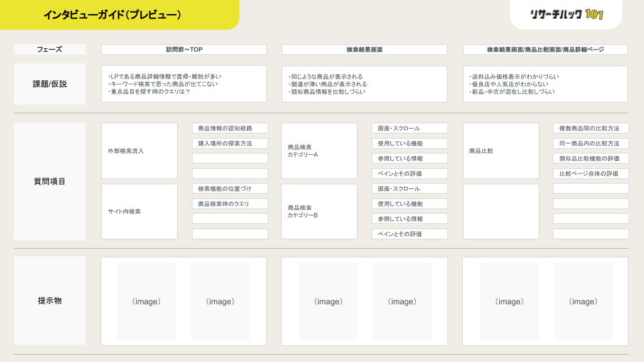Screen dimensions: 644x362
Task: Click the 商品比較 question box
Action: (x=501, y=151)
